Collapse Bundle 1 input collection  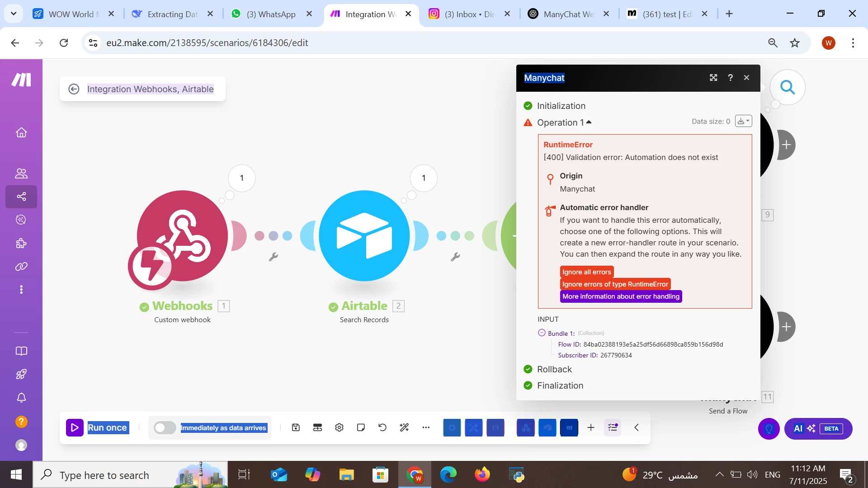542,333
